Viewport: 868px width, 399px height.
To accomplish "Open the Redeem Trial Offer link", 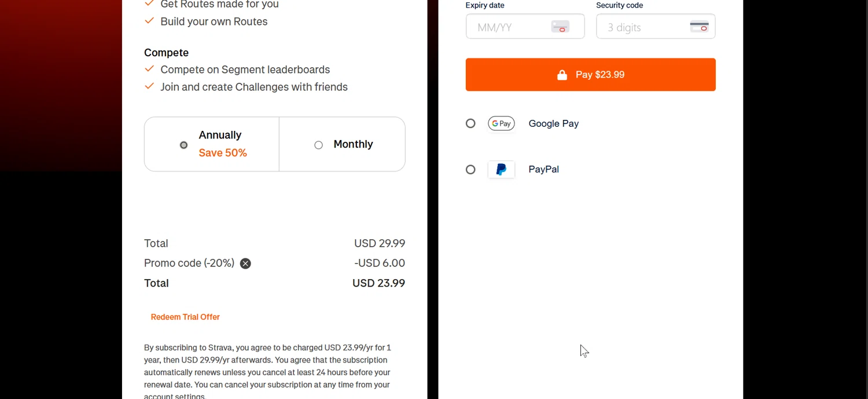I will pos(185,317).
